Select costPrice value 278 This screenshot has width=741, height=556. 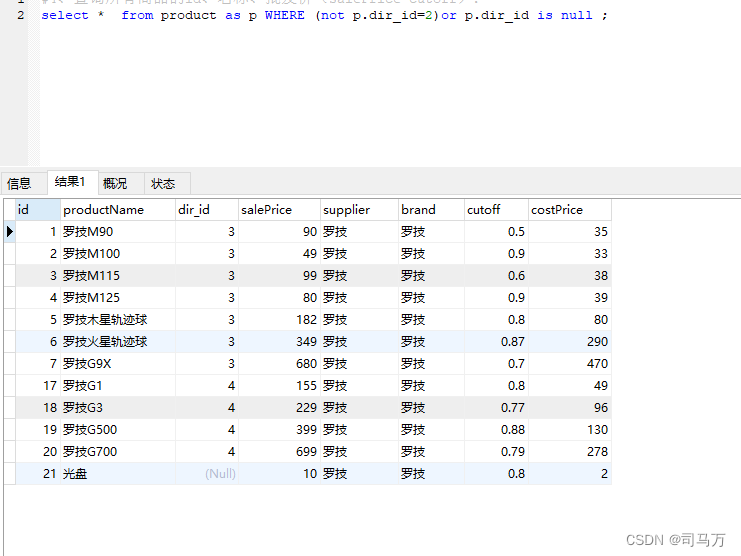click(x=569, y=452)
